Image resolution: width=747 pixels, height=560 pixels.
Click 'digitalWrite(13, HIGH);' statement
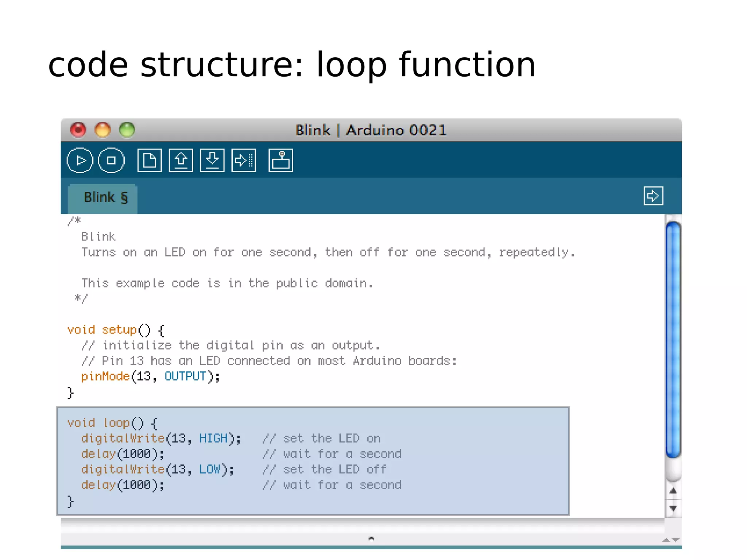click(x=161, y=439)
